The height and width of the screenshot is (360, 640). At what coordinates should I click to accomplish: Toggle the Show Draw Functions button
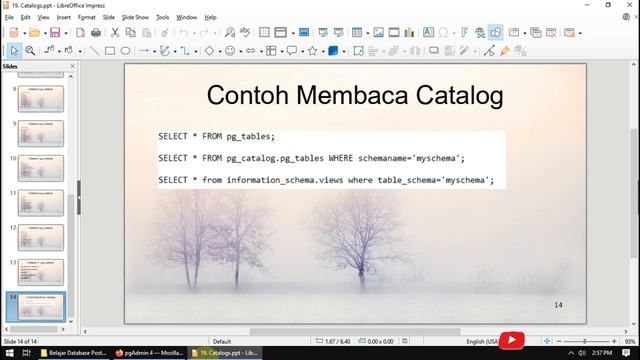click(496, 33)
